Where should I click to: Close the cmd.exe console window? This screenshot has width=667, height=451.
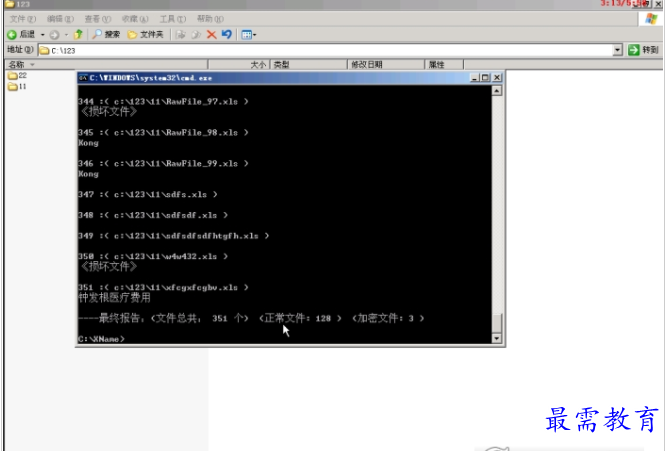(x=496, y=78)
